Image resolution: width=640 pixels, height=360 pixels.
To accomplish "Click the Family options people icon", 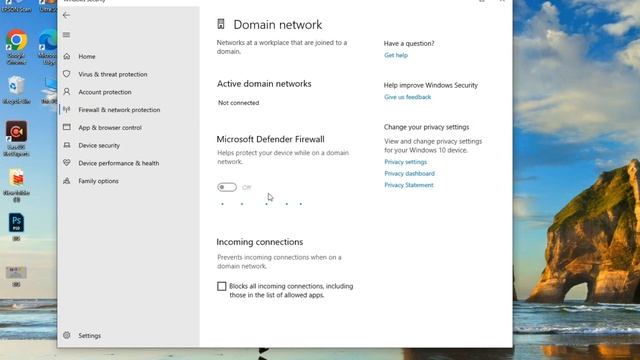I will pyautogui.click(x=67, y=181).
